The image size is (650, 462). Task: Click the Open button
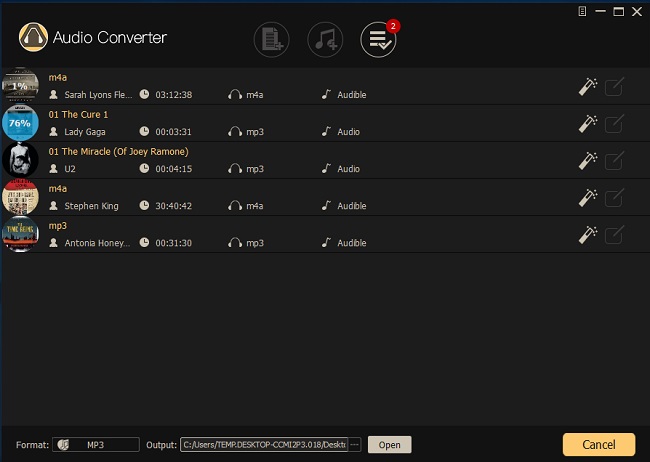tap(389, 445)
